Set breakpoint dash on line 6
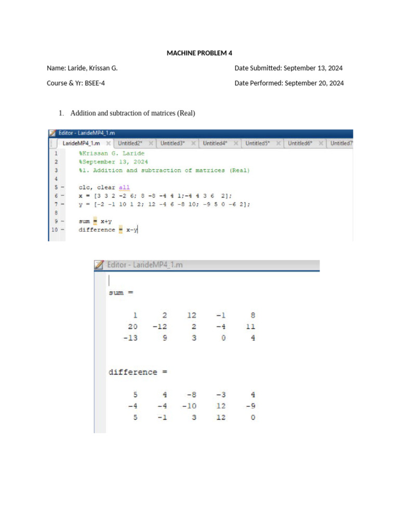The image size is (399, 532). point(62,196)
